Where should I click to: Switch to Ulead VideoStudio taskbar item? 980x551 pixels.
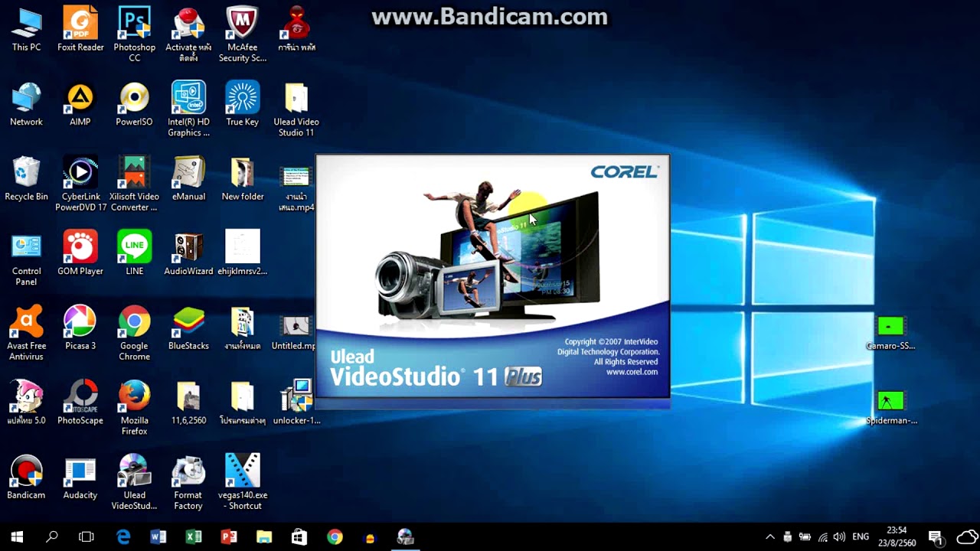[405, 537]
